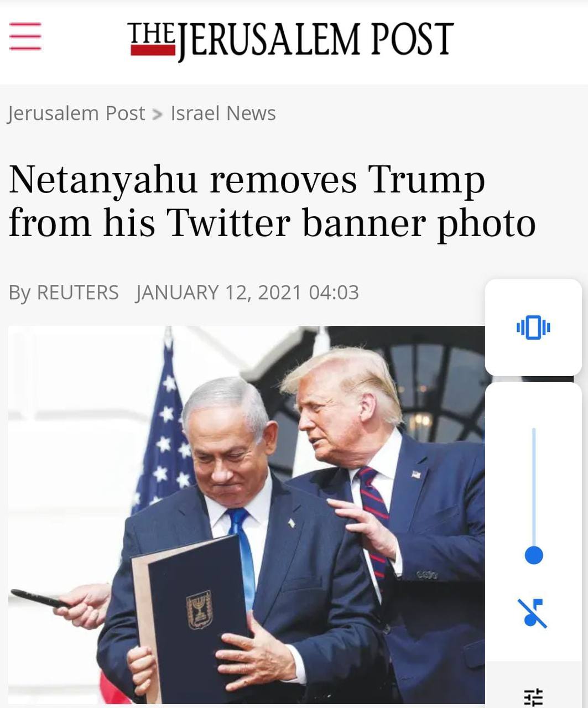Viewport: 588px width, 708px height.
Task: Open the red hamburger navigation menu
Action: (x=25, y=37)
